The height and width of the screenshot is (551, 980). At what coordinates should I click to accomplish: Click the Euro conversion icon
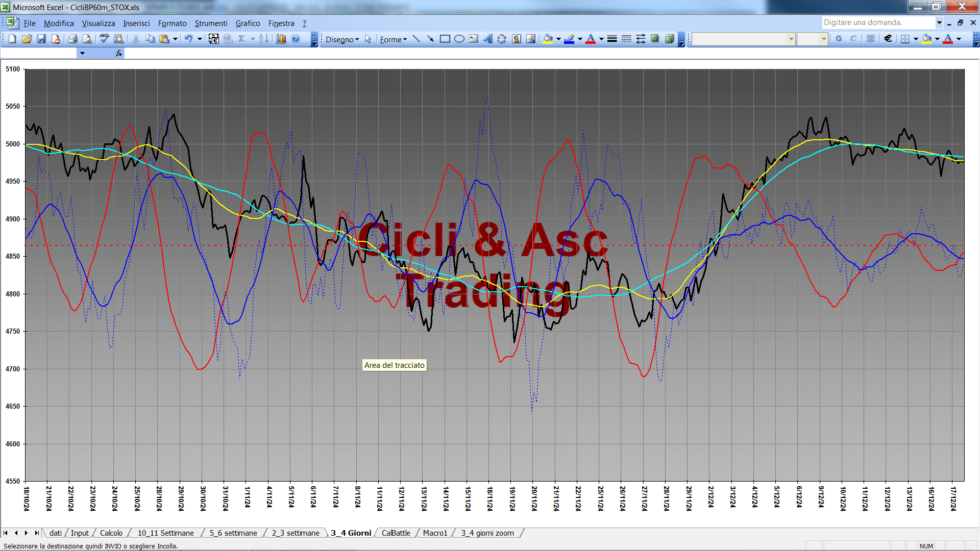click(214, 39)
